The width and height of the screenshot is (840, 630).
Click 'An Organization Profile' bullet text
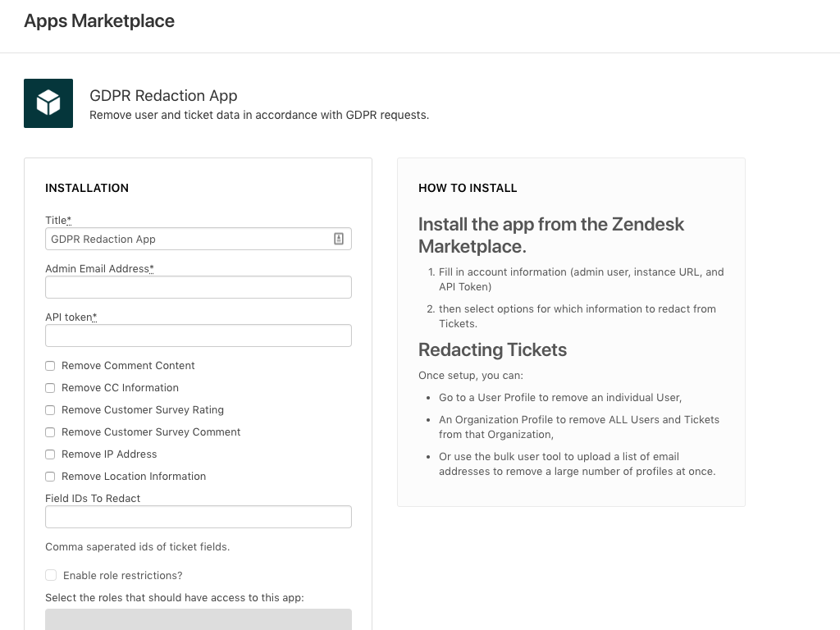[579, 427]
